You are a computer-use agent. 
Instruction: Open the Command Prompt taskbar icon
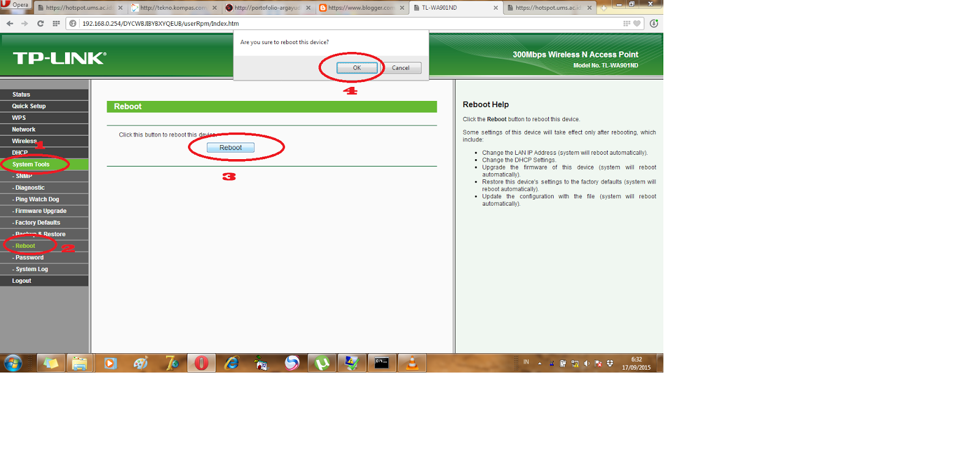pos(382,363)
